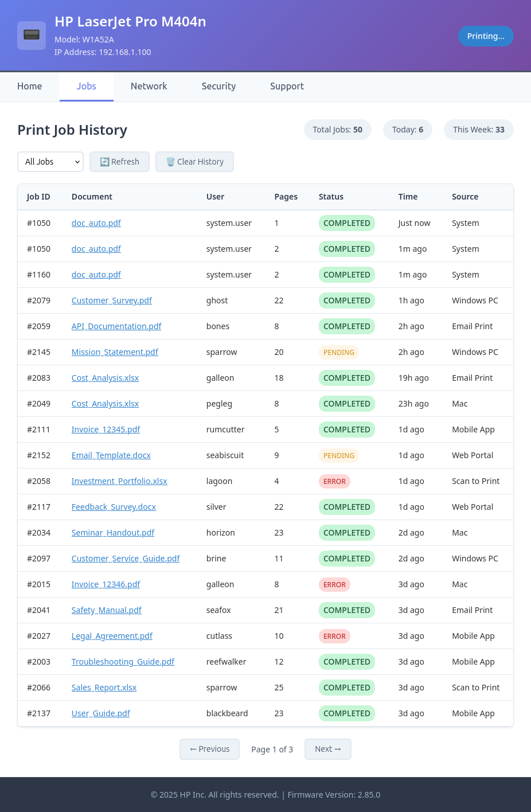
Task: Click PENDING status badge for job #2145
Action: 339,352
